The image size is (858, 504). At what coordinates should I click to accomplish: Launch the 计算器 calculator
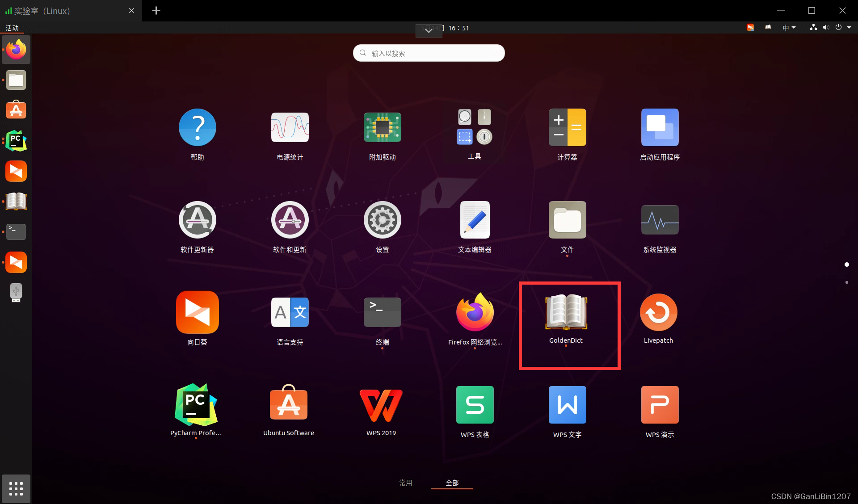click(567, 127)
